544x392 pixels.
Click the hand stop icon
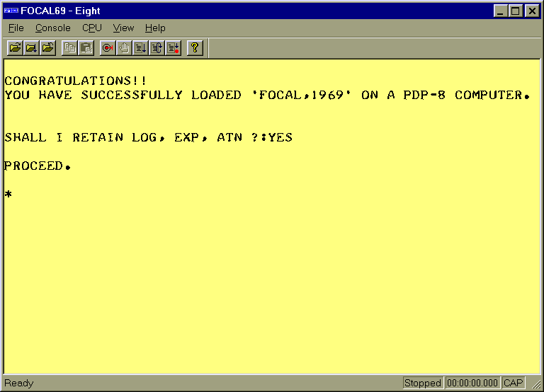[124, 48]
